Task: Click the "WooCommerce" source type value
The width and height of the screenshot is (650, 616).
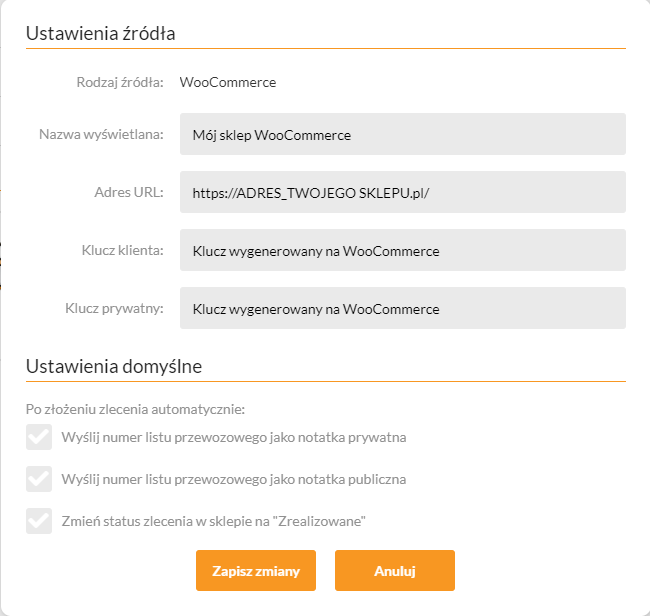Action: (x=228, y=82)
